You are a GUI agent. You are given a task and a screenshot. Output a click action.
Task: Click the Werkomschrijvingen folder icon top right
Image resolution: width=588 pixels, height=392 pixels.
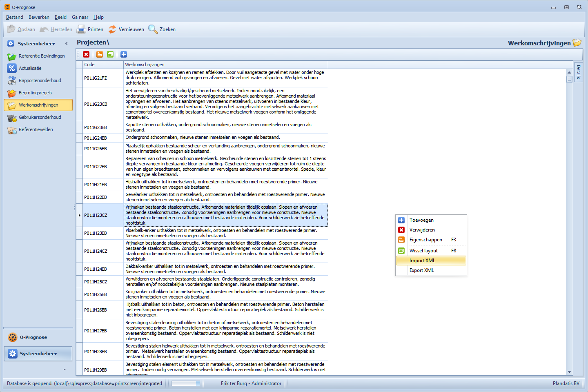[577, 43]
